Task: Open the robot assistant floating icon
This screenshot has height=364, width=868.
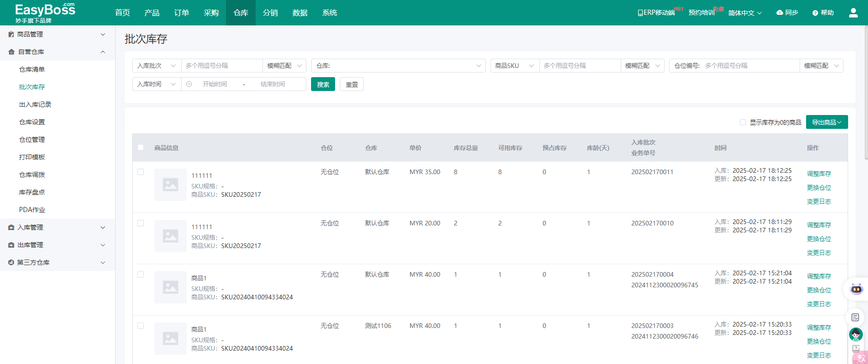Action: coord(856,289)
